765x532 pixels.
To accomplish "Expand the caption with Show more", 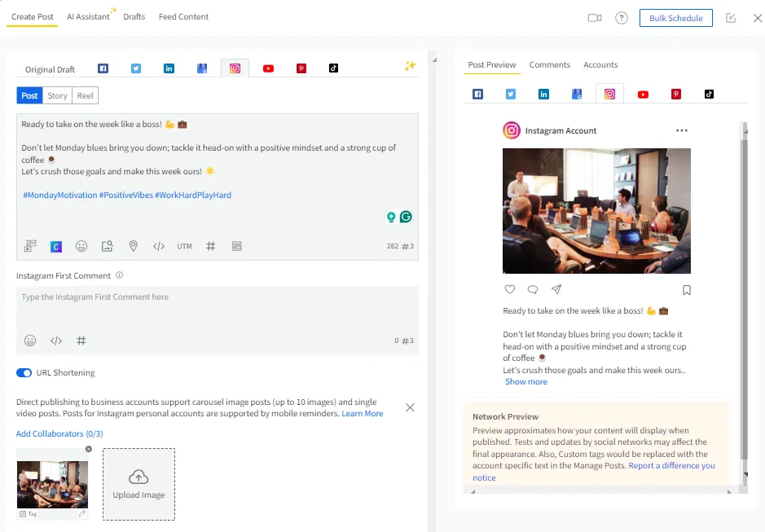I will [x=526, y=381].
